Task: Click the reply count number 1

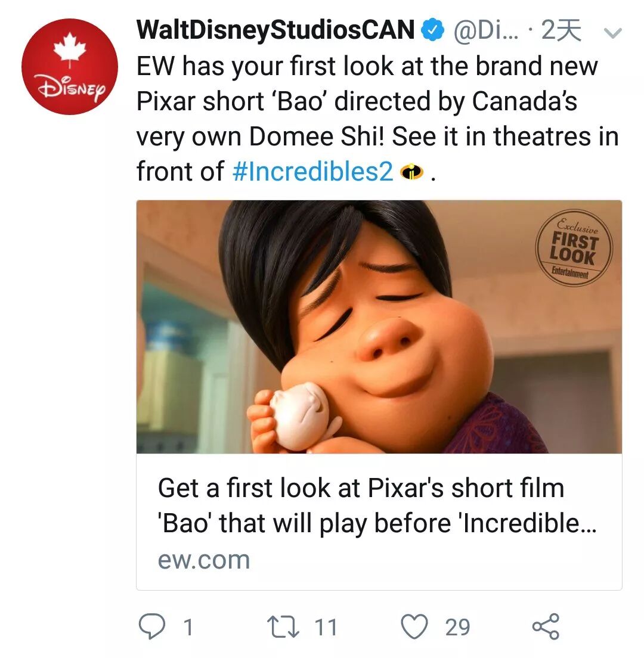Action: 188,627
